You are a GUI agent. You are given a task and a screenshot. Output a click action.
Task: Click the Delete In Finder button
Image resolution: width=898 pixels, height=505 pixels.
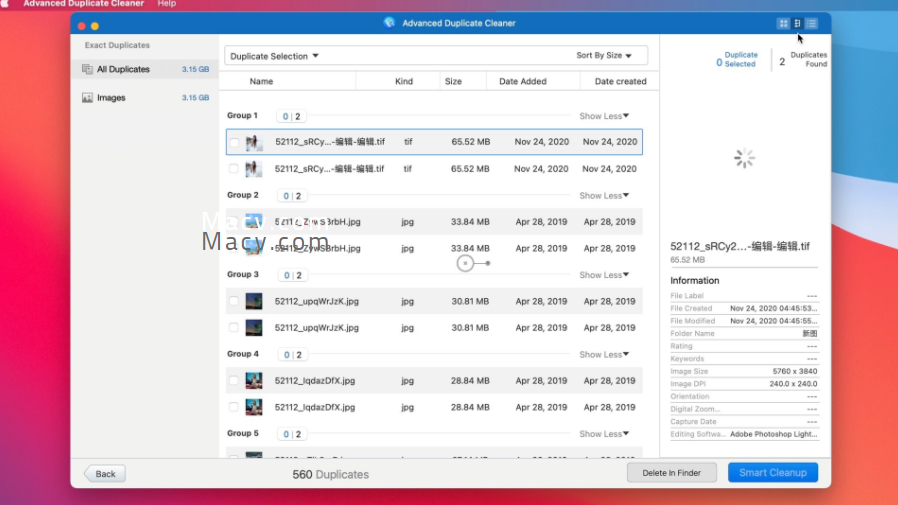(x=671, y=473)
